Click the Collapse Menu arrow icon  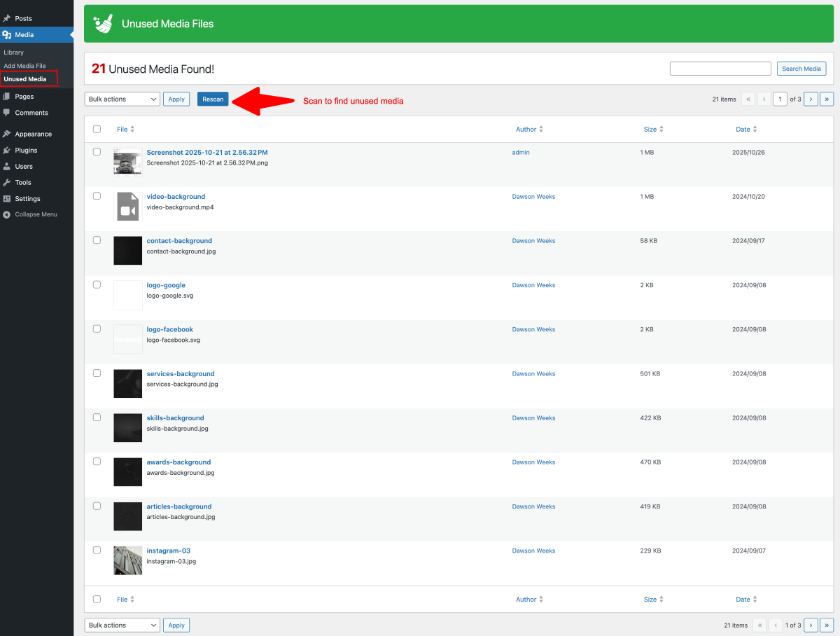coord(8,214)
